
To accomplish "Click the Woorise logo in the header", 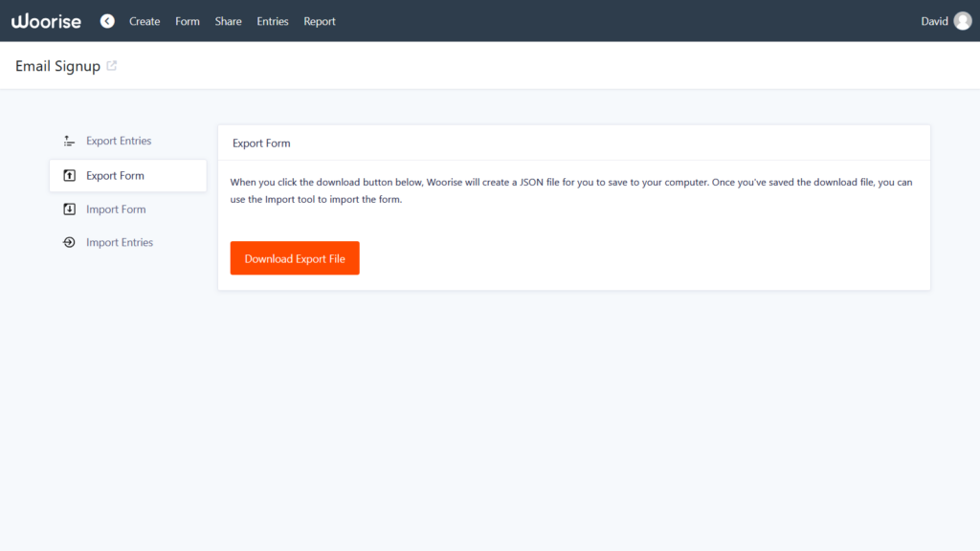I will [46, 20].
